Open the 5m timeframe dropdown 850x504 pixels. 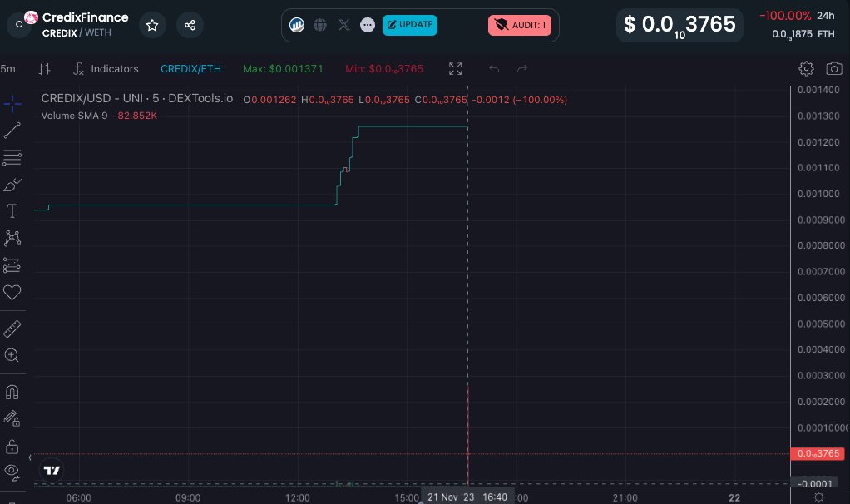[x=8, y=69]
